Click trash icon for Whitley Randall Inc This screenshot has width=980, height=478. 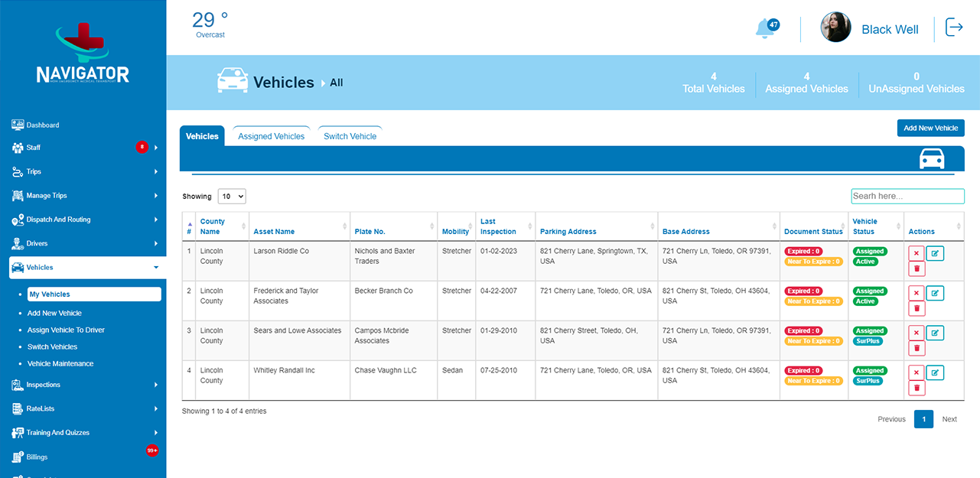click(917, 388)
